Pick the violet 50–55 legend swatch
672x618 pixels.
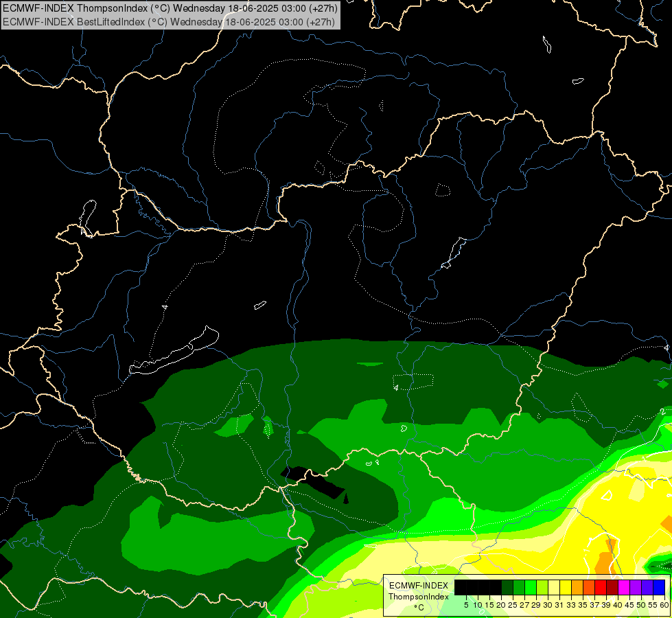click(647, 588)
